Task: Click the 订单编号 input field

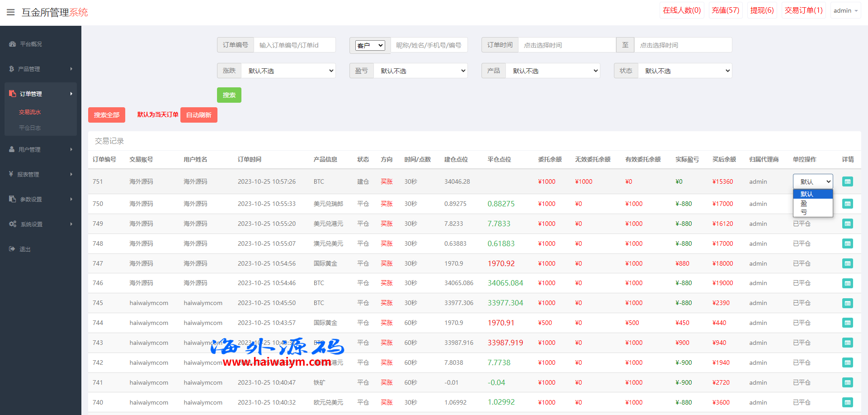Action: 294,45
